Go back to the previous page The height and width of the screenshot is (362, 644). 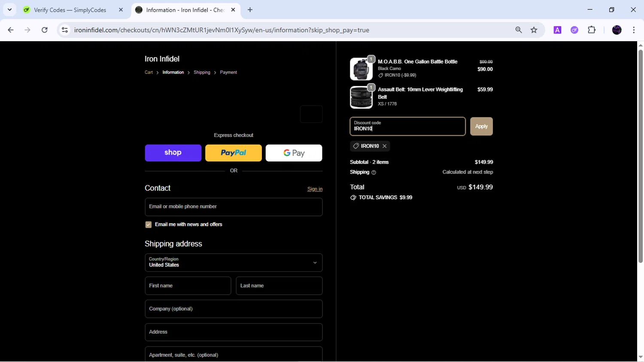[x=11, y=30]
